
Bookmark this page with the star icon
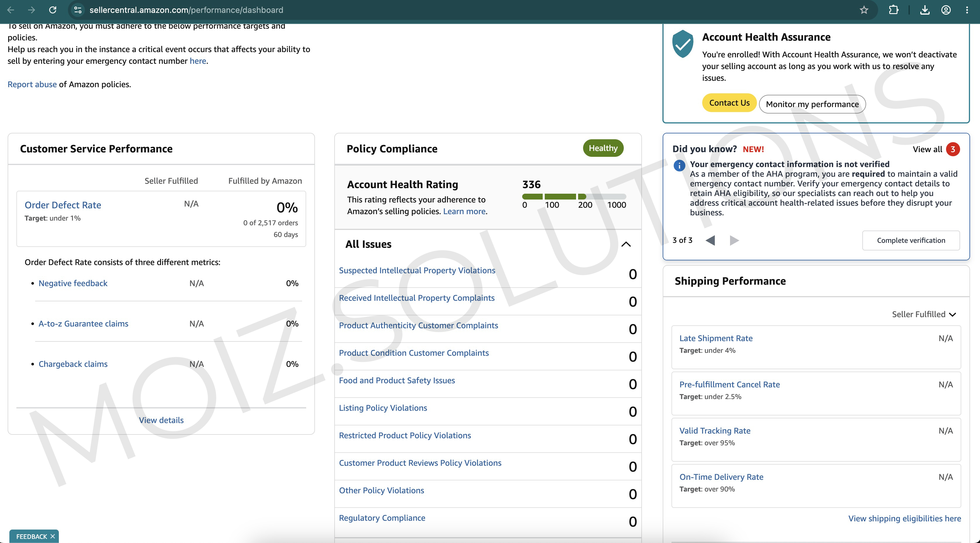864,10
